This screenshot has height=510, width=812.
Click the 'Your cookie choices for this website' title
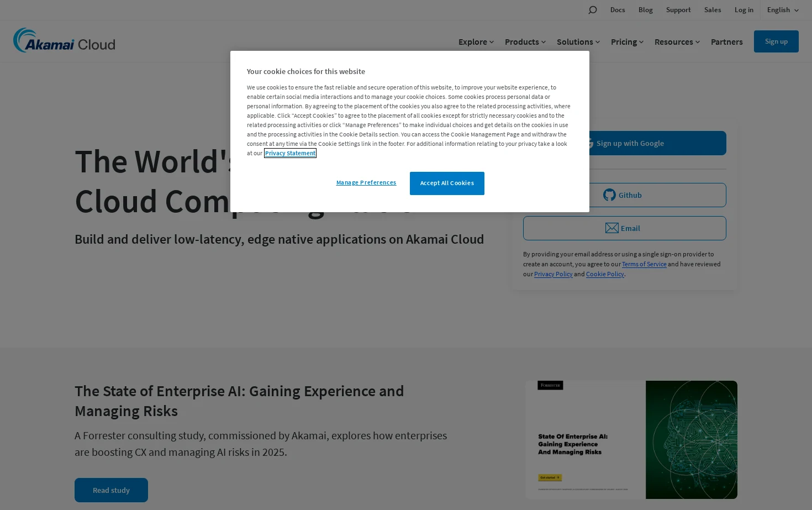pos(306,72)
